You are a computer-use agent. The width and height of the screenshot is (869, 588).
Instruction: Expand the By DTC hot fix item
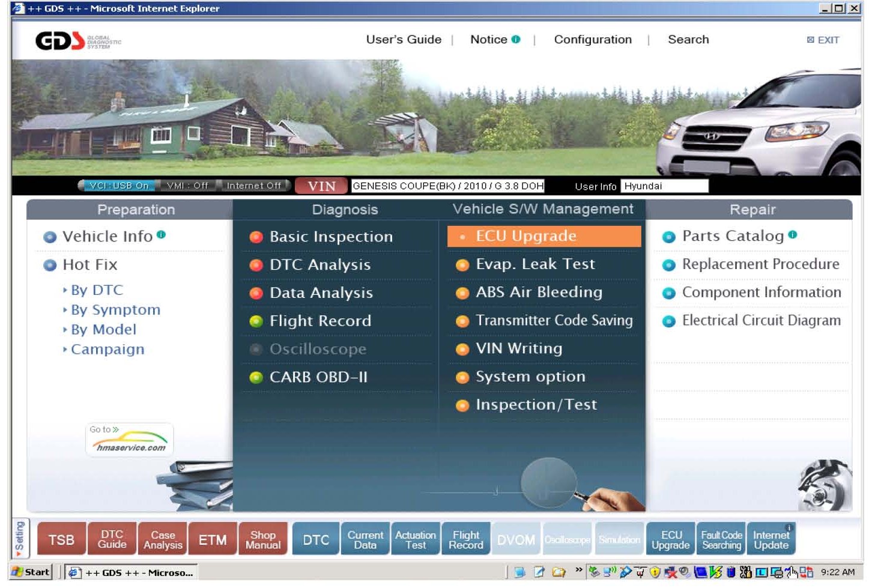tap(97, 290)
